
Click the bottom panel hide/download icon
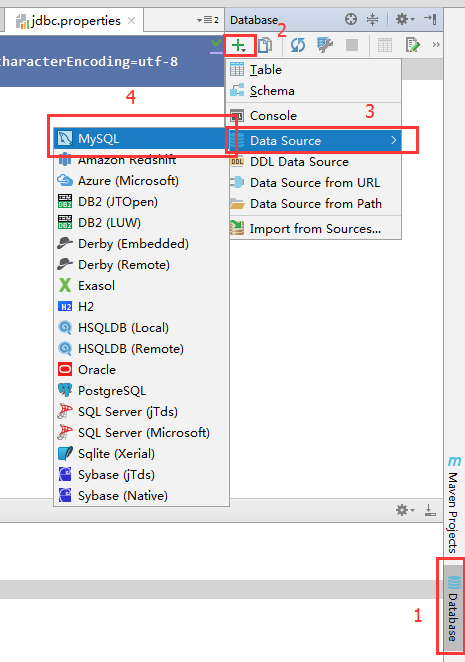(x=430, y=510)
